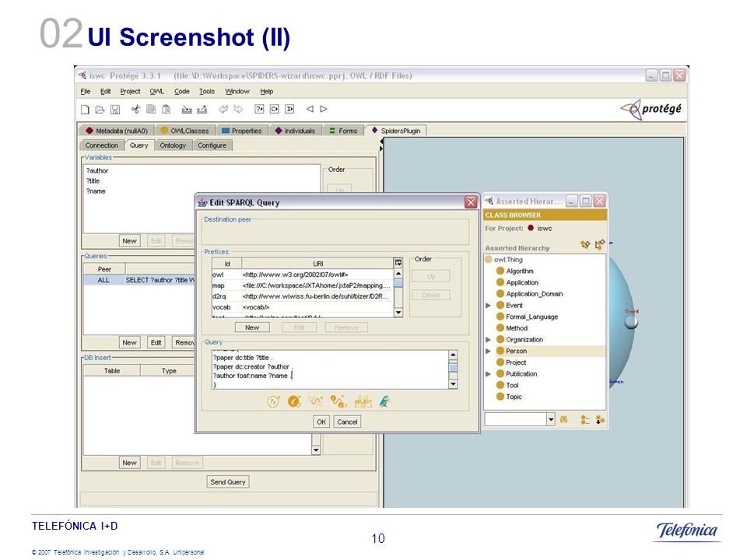Click the question-mark query toolbar icon
The height and width of the screenshot is (560, 747).
coord(259,109)
